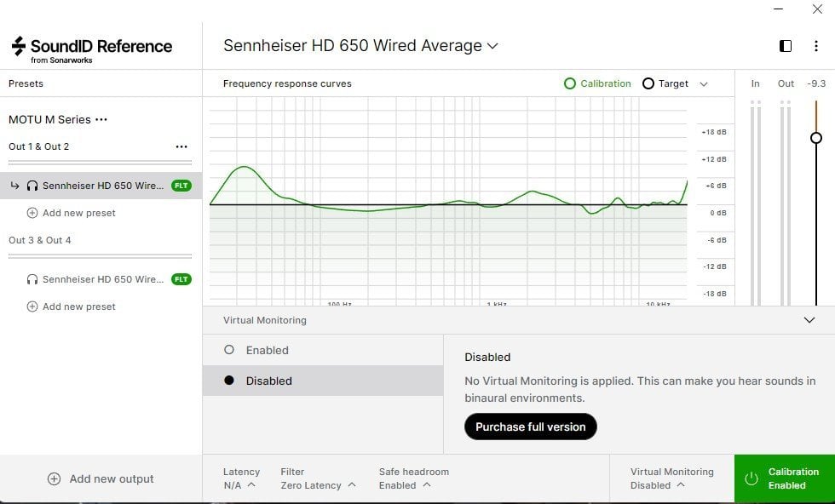Open the Sennheiser HD 650 Wired Average dropdown
This screenshot has width=835, height=504.
(360, 46)
